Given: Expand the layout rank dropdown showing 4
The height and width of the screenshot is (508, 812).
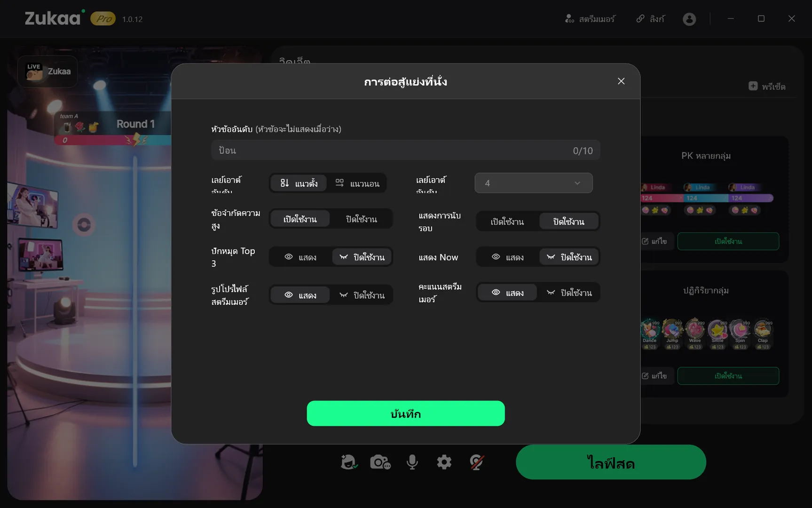Looking at the screenshot, I should coord(533,183).
